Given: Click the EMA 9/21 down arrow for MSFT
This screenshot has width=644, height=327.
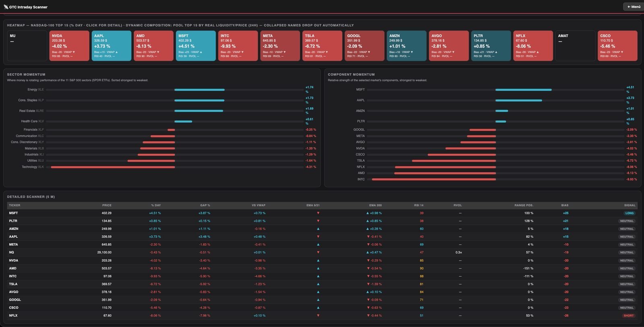Looking at the screenshot, I should click(318, 213).
